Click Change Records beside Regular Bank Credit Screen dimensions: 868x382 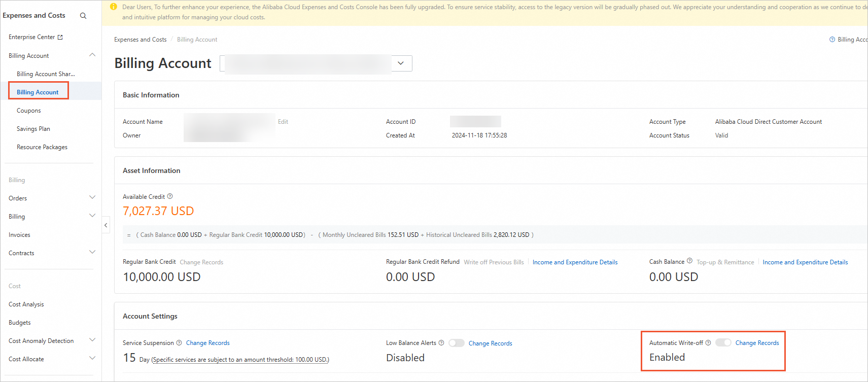pos(201,262)
